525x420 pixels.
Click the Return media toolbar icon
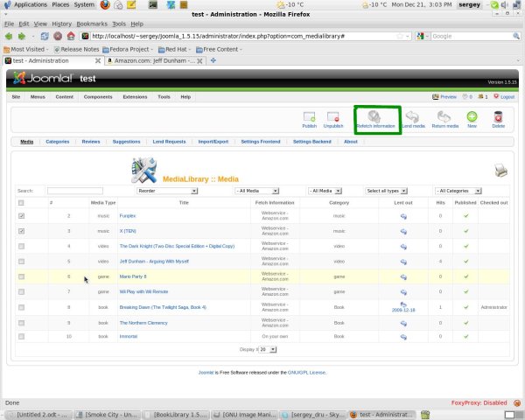pos(444,116)
